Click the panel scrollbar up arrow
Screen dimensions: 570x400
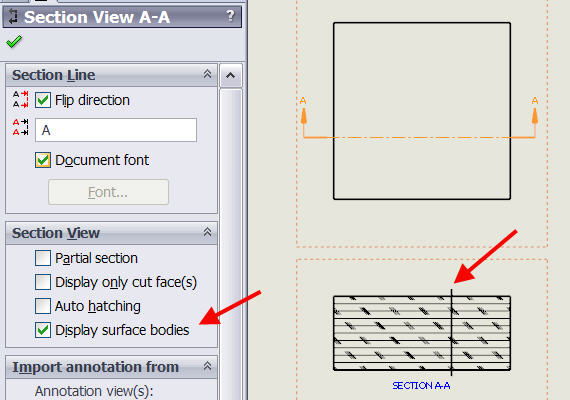click(x=231, y=76)
